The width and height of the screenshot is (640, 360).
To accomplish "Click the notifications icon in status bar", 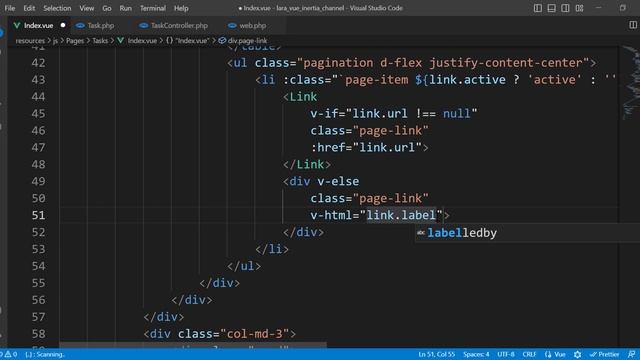I will [x=631, y=354].
